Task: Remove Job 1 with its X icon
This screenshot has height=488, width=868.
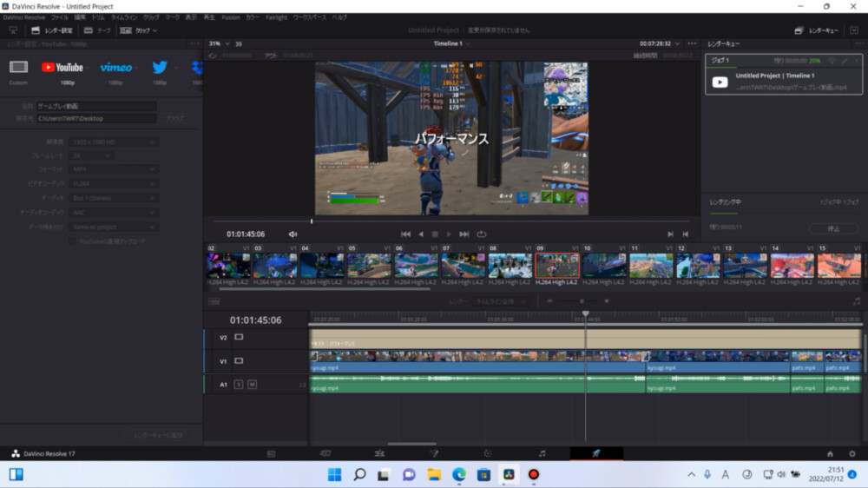Action: 857,61
